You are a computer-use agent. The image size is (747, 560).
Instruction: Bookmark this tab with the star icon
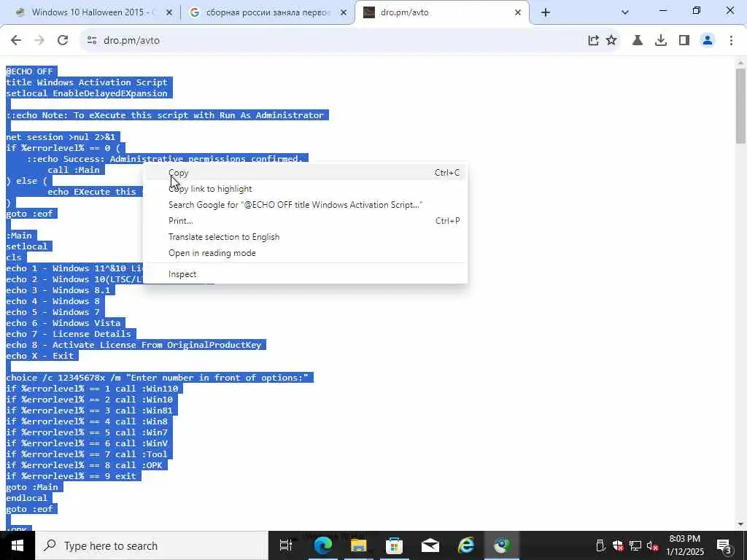tap(611, 41)
